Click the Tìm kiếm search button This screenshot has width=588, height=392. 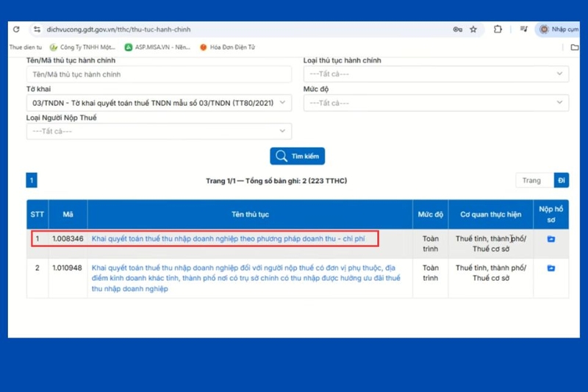tap(298, 156)
